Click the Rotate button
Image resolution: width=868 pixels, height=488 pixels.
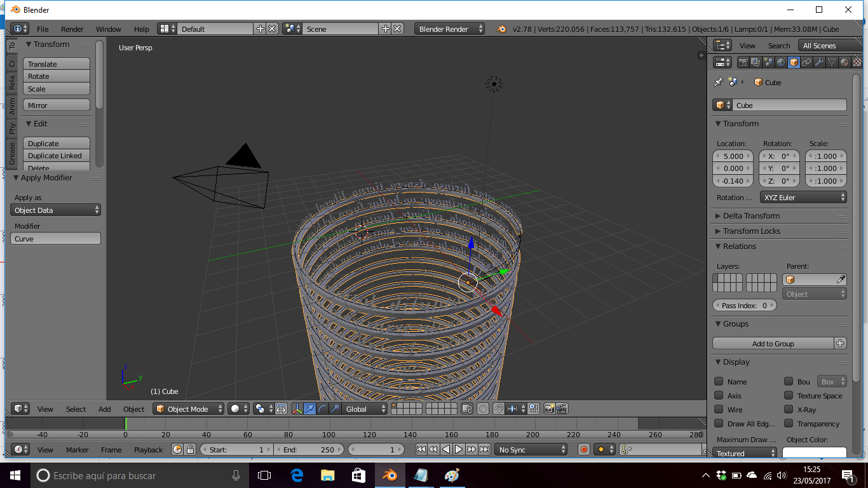coord(57,76)
